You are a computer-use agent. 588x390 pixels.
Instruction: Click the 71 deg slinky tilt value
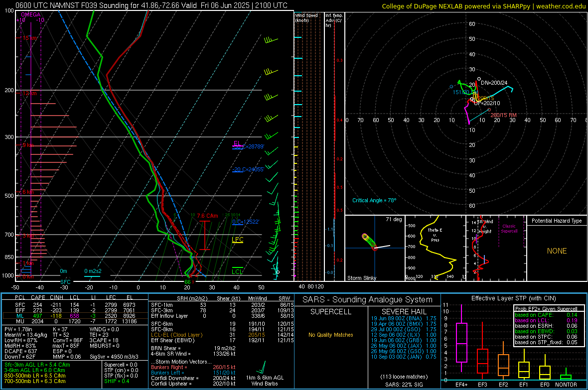click(394, 219)
